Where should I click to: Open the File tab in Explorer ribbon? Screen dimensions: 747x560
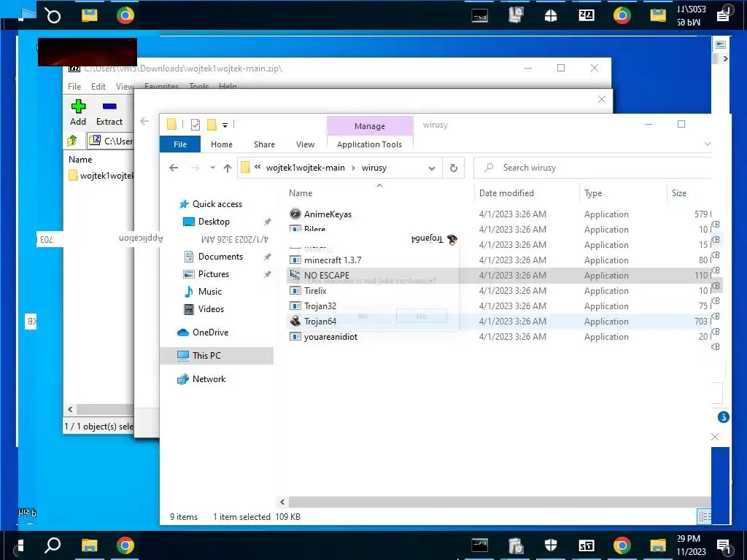180,144
